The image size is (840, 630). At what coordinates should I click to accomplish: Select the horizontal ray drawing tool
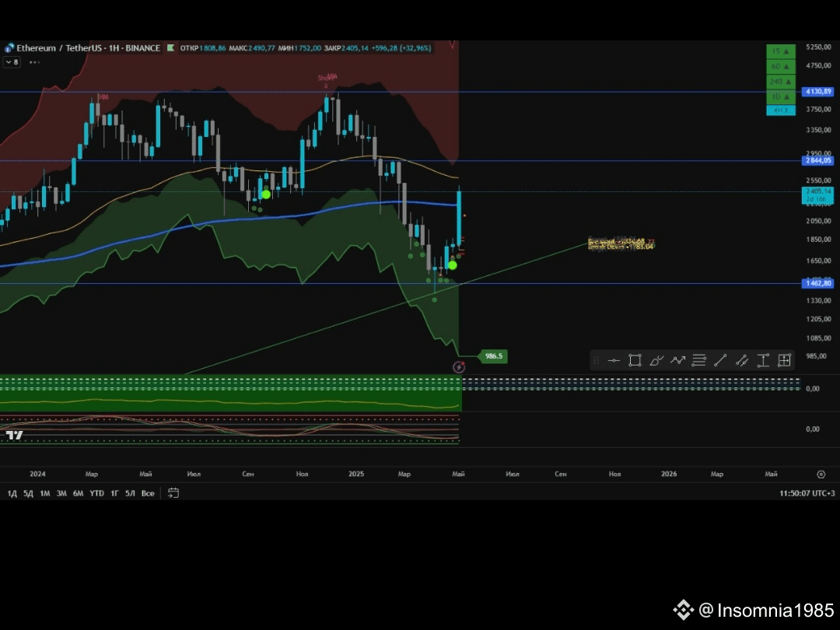pos(614,360)
